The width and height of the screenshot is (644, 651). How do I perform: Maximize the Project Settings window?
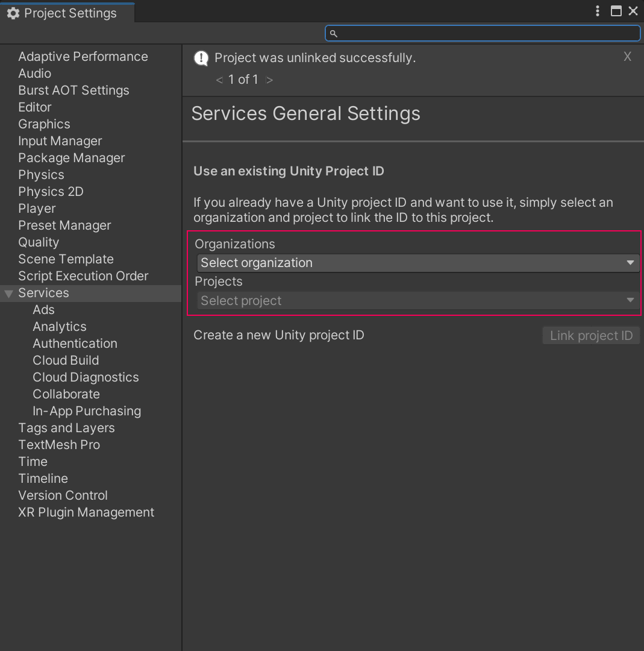coord(616,11)
